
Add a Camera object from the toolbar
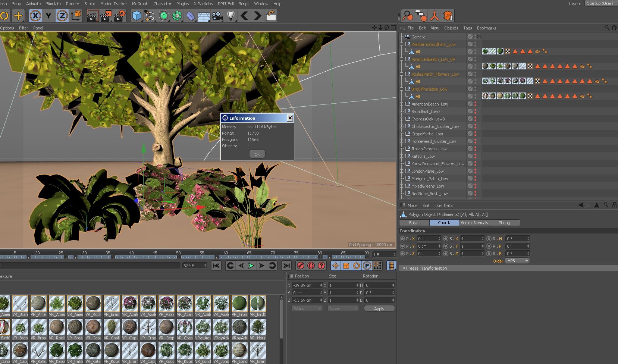[x=217, y=16]
